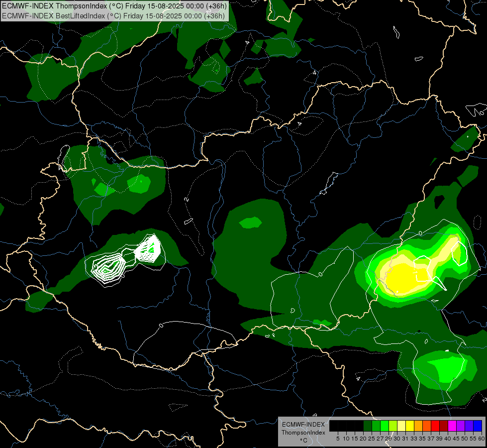487x448 pixels.
Task: Click the legend tick label 40
Action: (448, 439)
